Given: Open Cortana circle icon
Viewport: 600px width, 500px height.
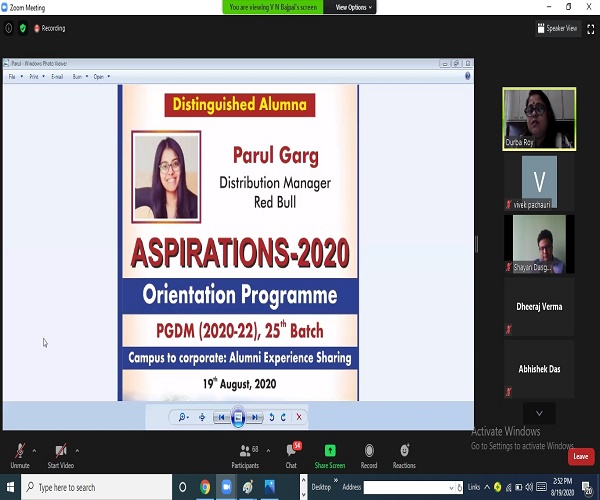Looking at the screenshot, I should coord(183,487).
